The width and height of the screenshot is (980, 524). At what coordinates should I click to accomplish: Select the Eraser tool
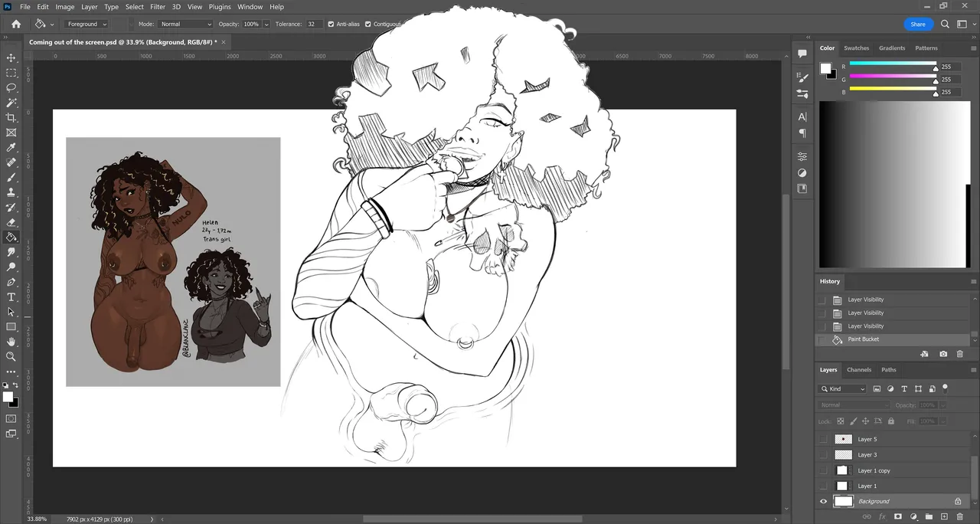click(11, 222)
